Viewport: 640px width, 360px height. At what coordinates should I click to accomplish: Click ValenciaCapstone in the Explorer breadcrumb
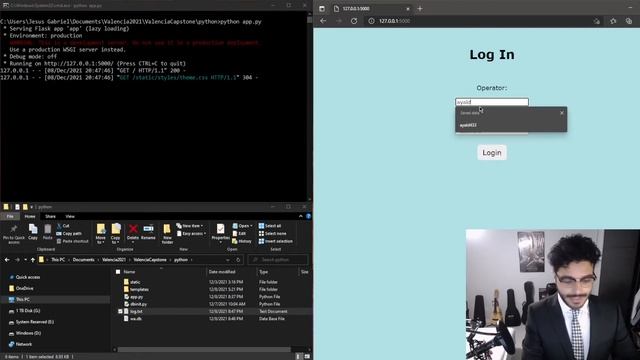150,260
